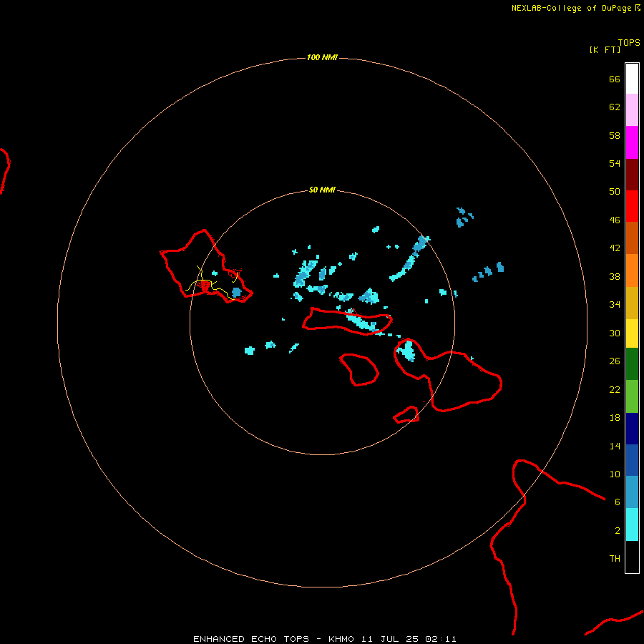Click the 66 legend value
Image resolution: width=644 pixels, height=644 pixels.
click(615, 79)
